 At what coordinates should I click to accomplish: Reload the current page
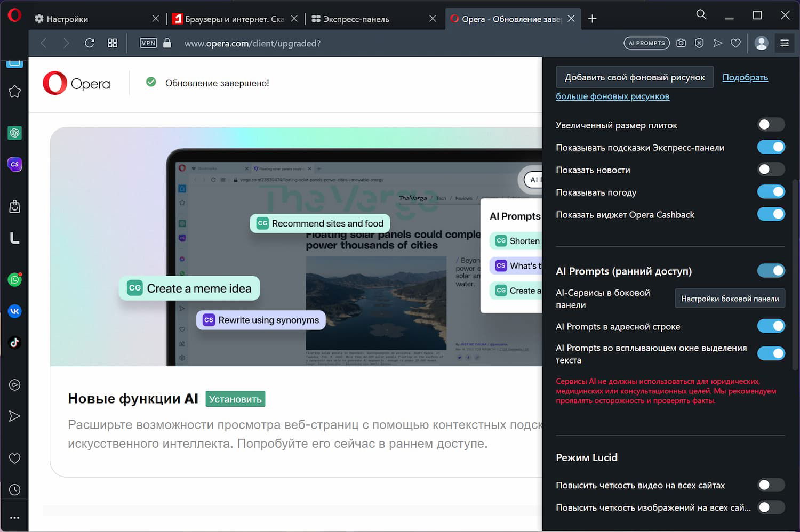pyautogui.click(x=90, y=43)
